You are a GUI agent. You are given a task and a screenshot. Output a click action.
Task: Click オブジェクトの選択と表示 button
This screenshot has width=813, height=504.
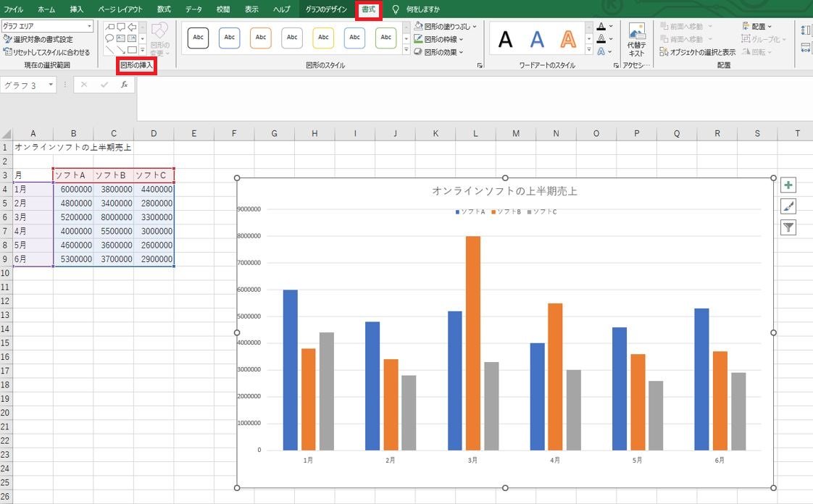pos(697,52)
